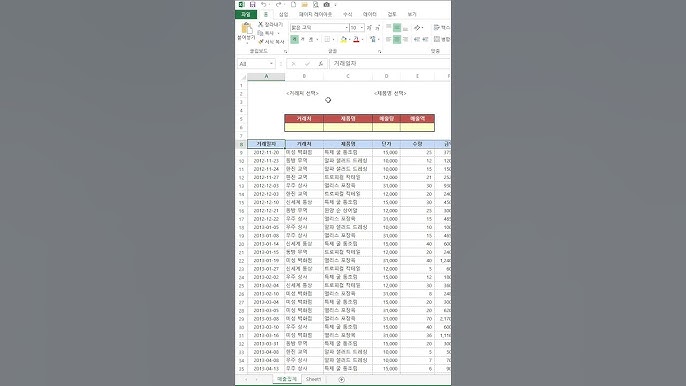The height and width of the screenshot is (386, 686).
Task: Toggle Italic formatting
Action: 303,39
